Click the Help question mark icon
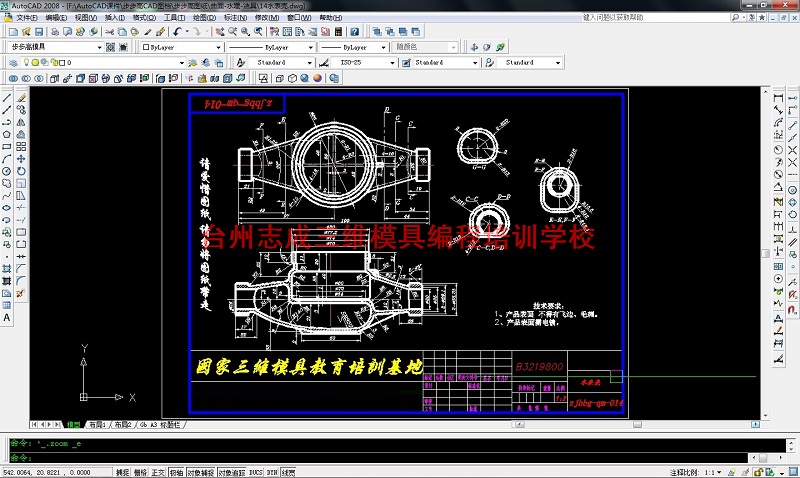 355,32
